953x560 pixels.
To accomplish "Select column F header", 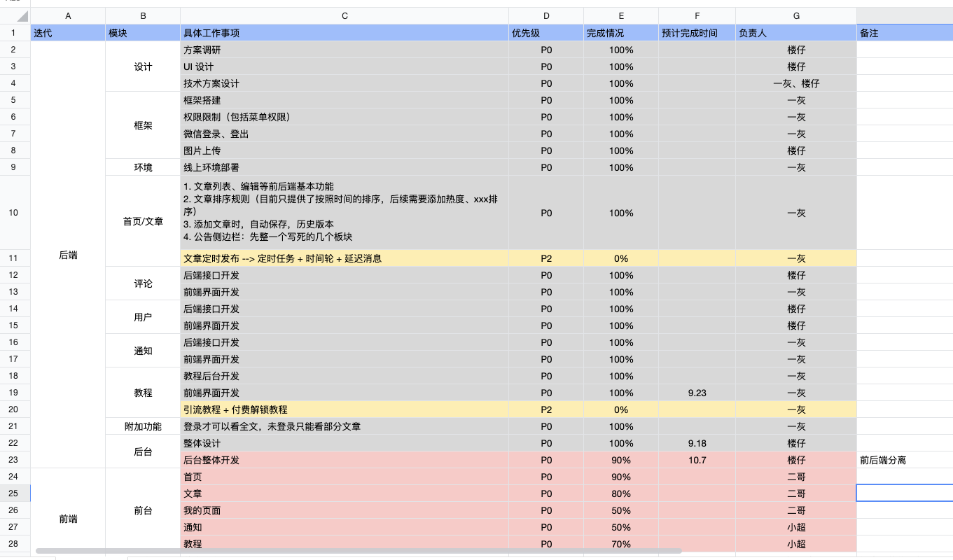I will [697, 16].
